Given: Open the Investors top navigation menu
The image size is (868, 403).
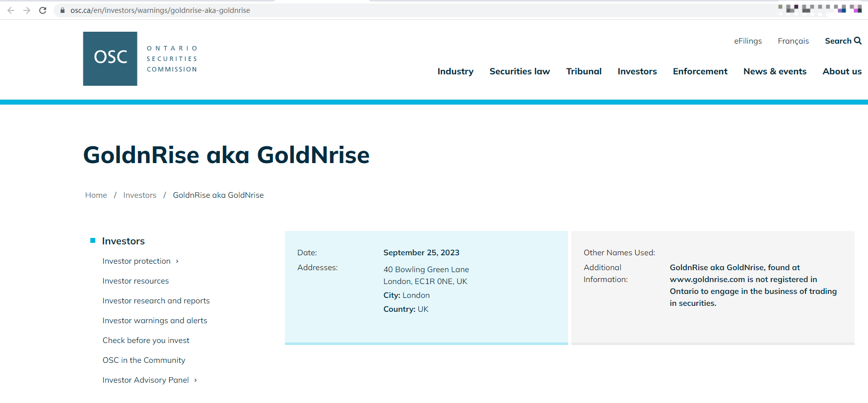Looking at the screenshot, I should click(637, 71).
